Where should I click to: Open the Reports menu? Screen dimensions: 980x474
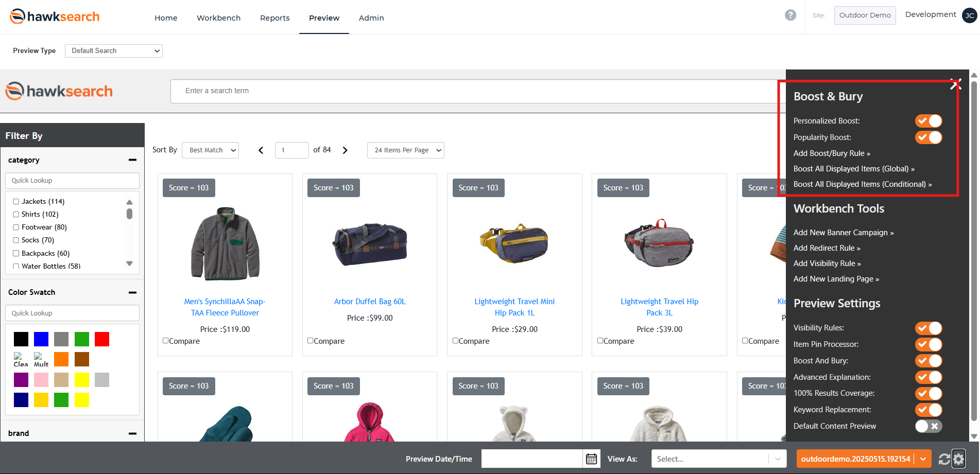274,18
